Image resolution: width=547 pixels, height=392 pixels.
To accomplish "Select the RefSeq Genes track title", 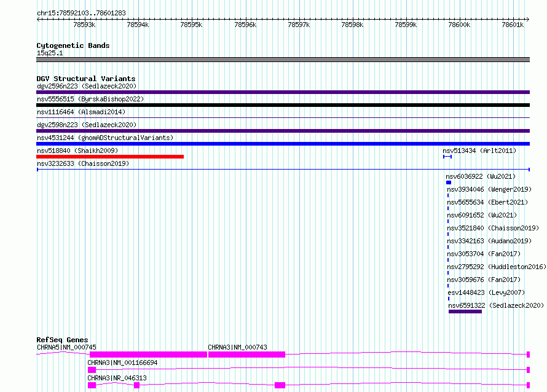I will tap(62, 340).
